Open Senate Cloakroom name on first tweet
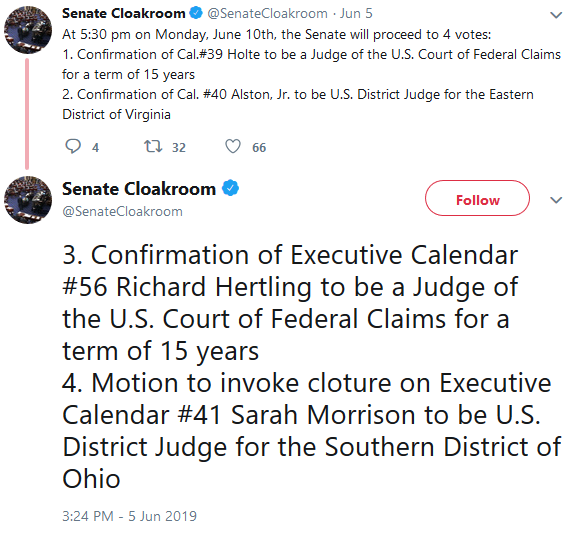The width and height of the screenshot is (577, 533). pyautogui.click(x=124, y=13)
